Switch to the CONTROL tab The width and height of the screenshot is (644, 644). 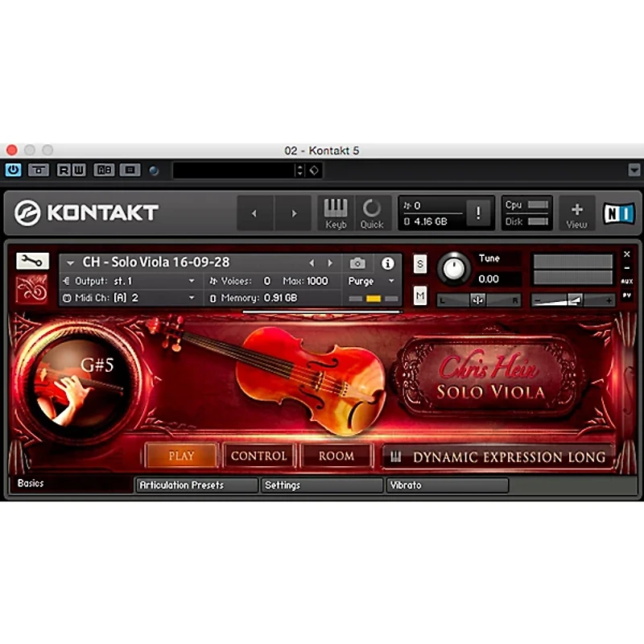(x=258, y=456)
